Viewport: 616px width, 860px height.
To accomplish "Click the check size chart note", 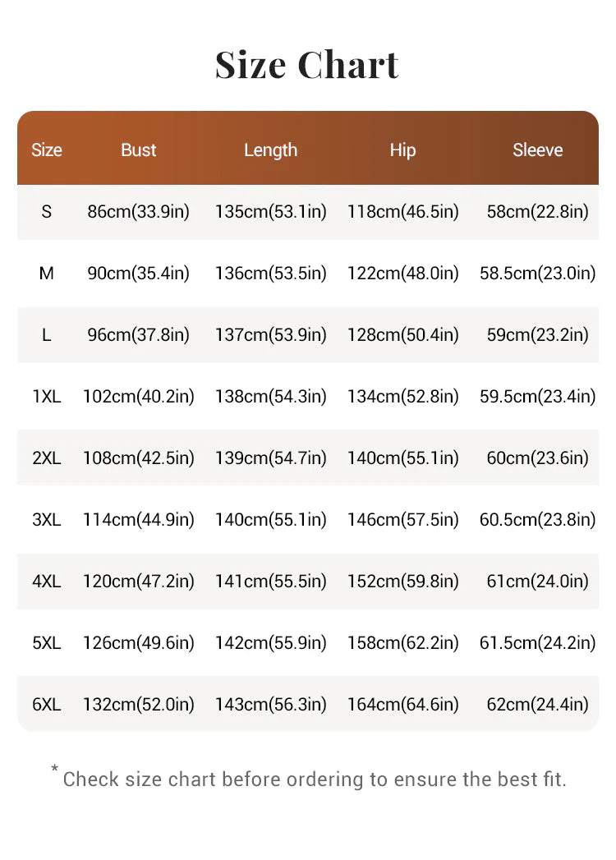I will pos(309,777).
